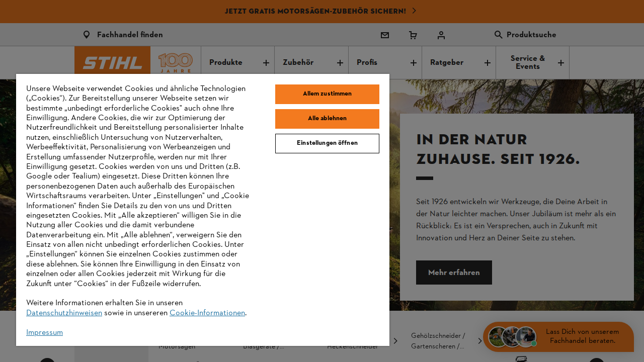Viewport: 644px width, 362px height.
Task: Open the Cookie-Informationen link
Action: [207, 313]
